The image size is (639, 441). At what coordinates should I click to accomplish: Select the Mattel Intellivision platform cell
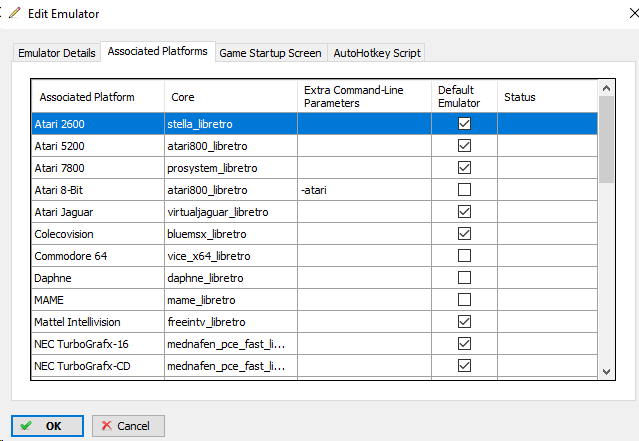coord(98,322)
